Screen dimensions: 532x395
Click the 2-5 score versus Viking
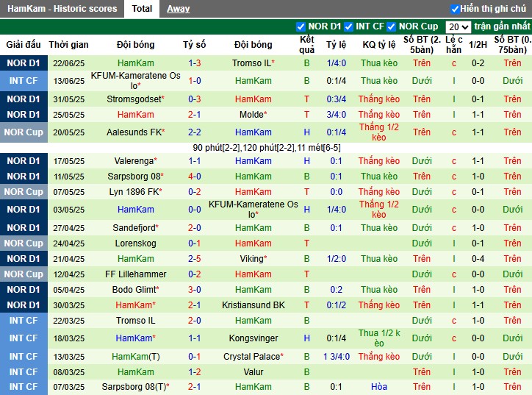(x=195, y=259)
